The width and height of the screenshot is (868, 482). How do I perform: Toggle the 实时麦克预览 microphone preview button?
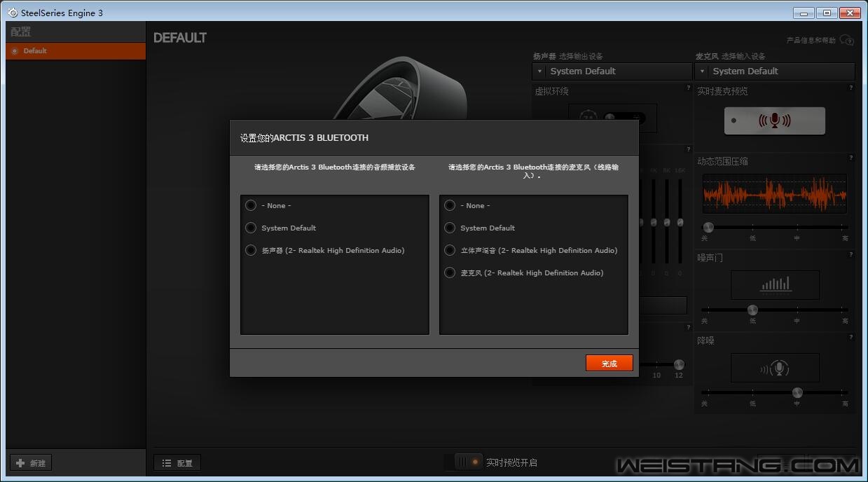click(774, 120)
